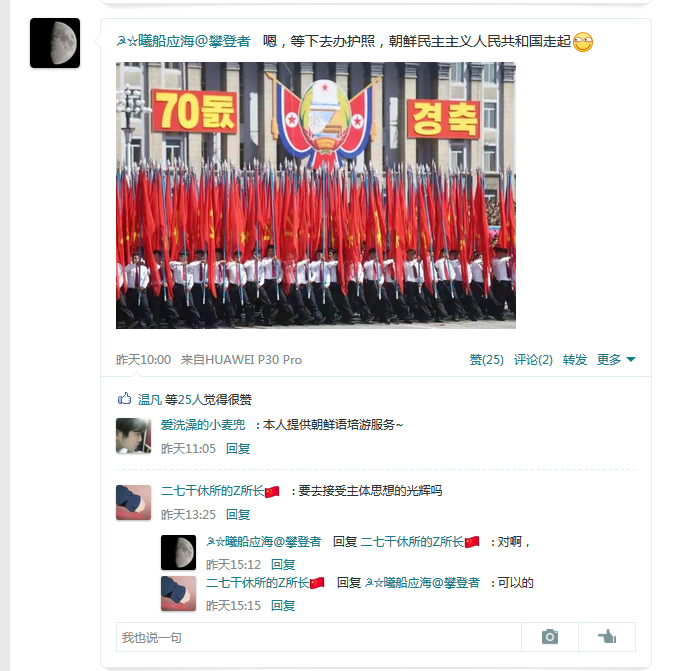Click the fist avatar in 15:15 reply

(x=178, y=593)
